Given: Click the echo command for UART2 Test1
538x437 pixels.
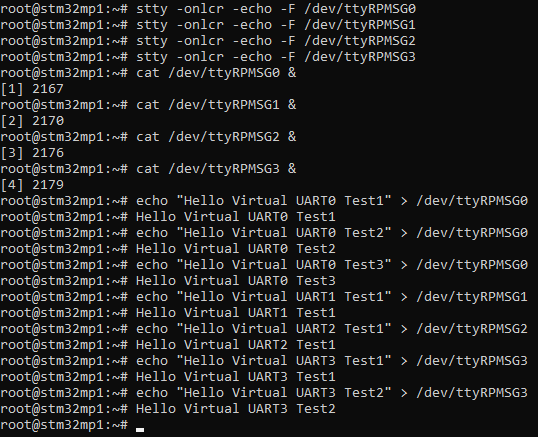Looking at the screenshot, I should point(332,329).
